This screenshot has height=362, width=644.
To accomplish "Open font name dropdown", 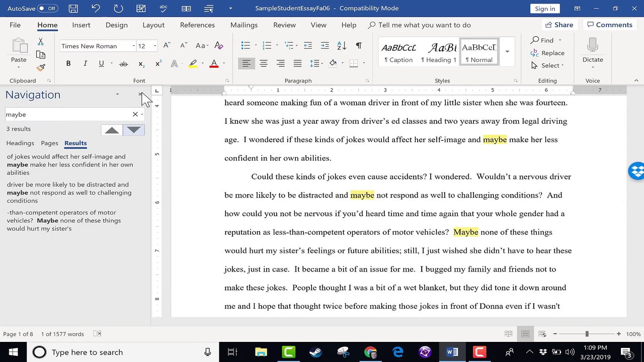I will pyautogui.click(x=133, y=46).
